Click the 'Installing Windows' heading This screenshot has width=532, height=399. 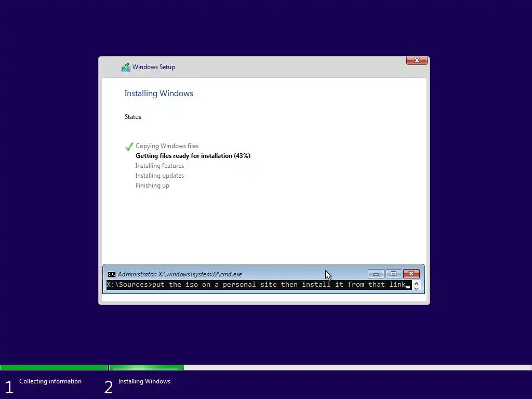point(158,94)
